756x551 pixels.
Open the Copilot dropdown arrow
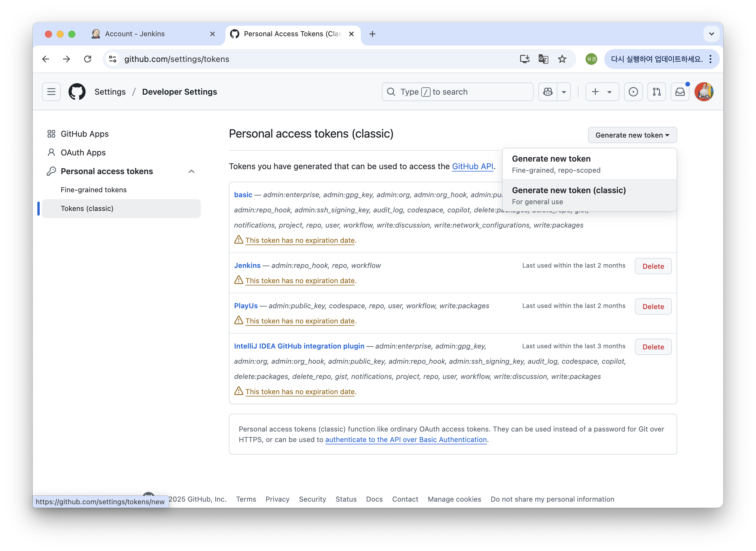click(564, 92)
